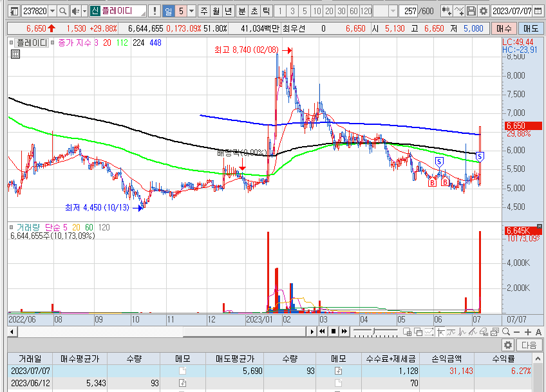The image size is (546, 392).
Task: Select the 초 (second) period toggle
Action: pos(254,11)
